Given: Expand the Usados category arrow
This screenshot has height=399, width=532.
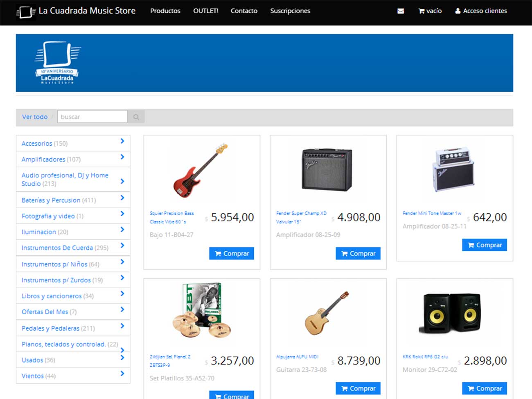Looking at the screenshot, I should (122, 358).
